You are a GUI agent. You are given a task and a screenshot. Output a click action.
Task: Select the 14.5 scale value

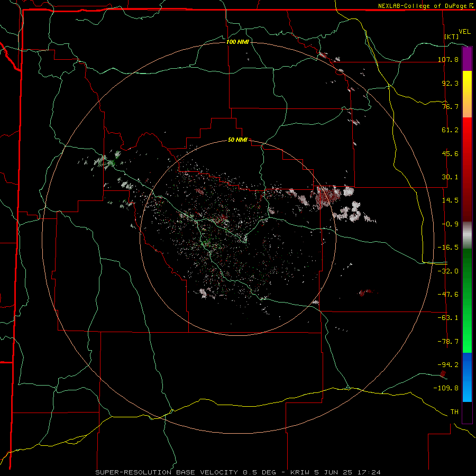click(450, 200)
